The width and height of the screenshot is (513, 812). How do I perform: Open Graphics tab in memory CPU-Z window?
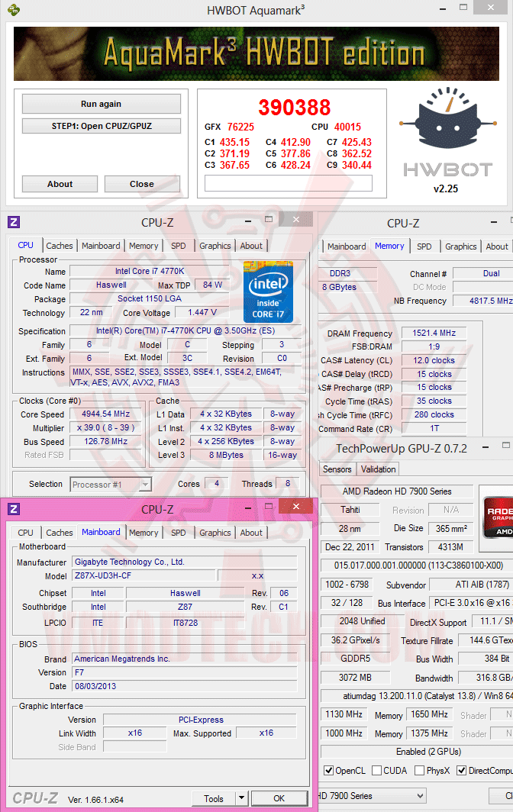(x=460, y=246)
